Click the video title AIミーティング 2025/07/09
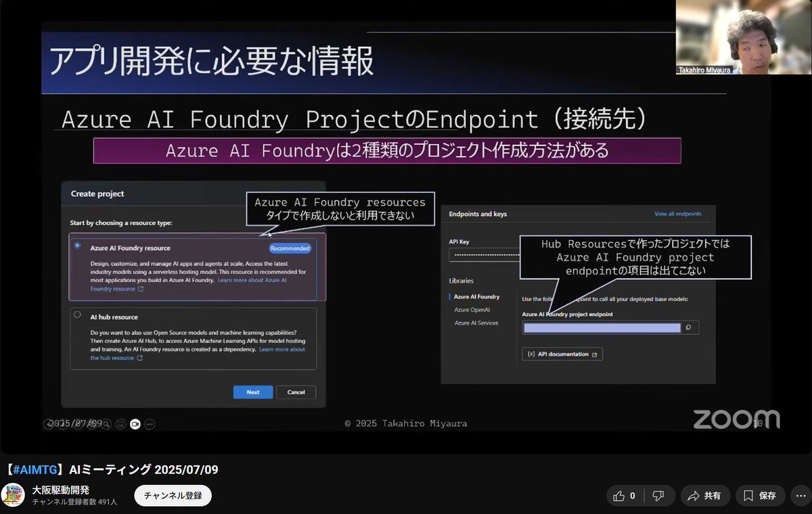The height and width of the screenshot is (514, 812). click(x=143, y=470)
